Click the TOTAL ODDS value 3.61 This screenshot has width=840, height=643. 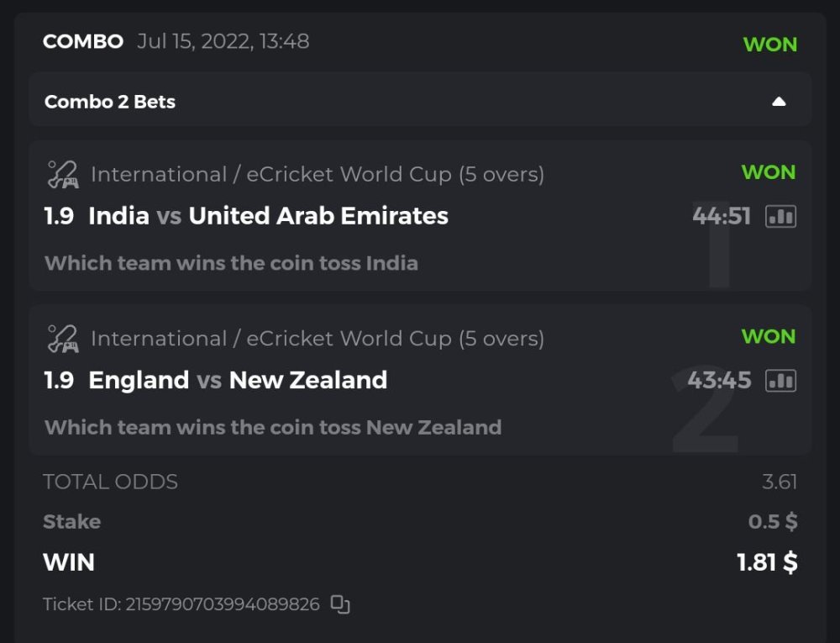779,482
